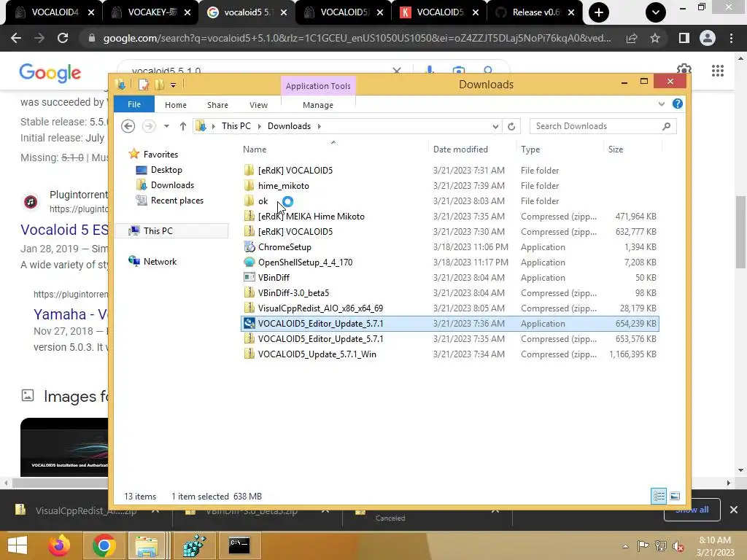Expand the chevron after This PC in path
The width and height of the screenshot is (747, 560).
point(259,126)
